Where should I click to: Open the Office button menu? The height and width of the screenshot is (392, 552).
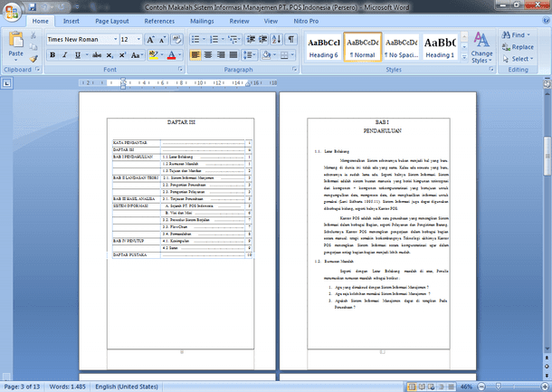[x=12, y=12]
